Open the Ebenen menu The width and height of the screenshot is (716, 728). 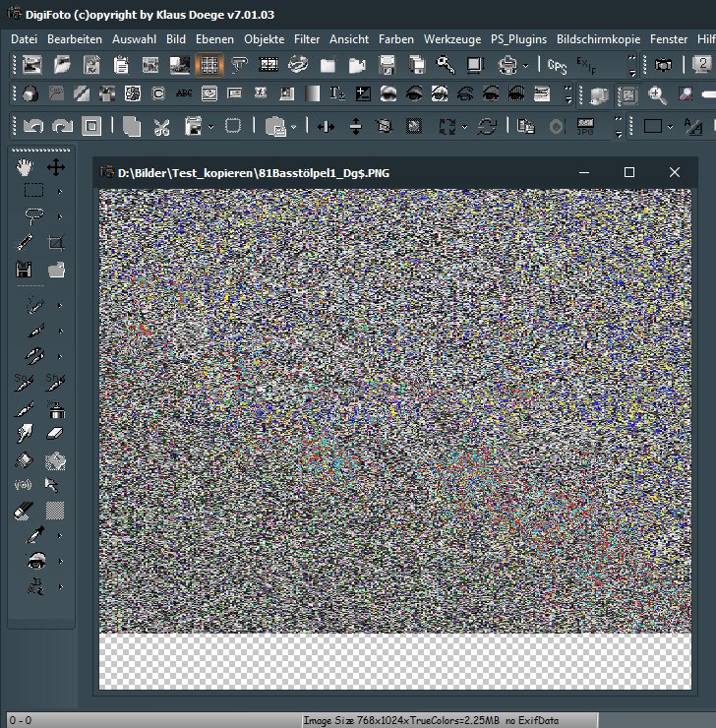tap(214, 39)
